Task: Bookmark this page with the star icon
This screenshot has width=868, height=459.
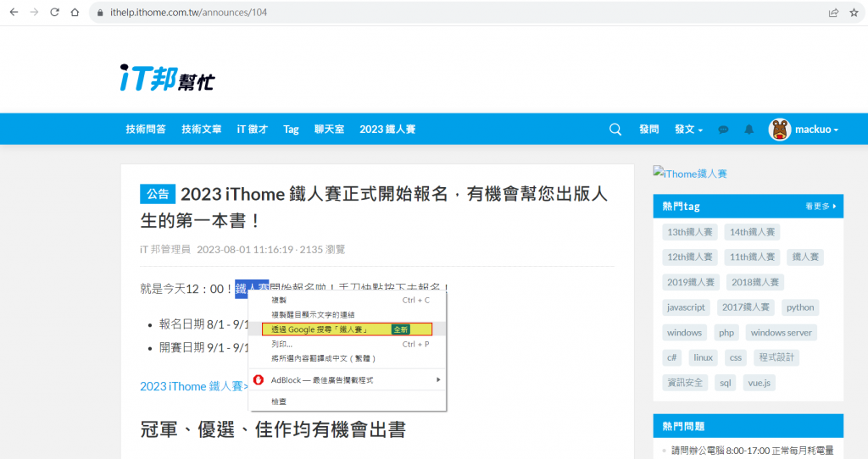Action: [x=854, y=13]
